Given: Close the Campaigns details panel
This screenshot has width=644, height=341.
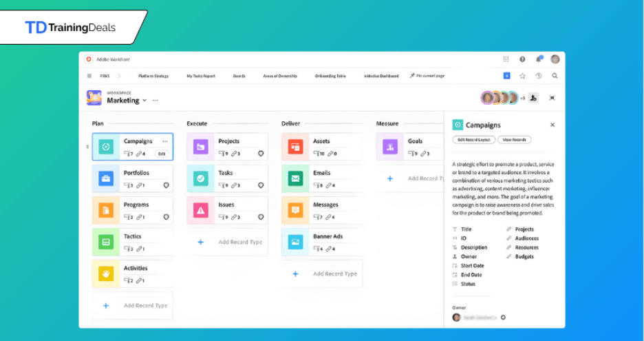Looking at the screenshot, I should [x=552, y=125].
